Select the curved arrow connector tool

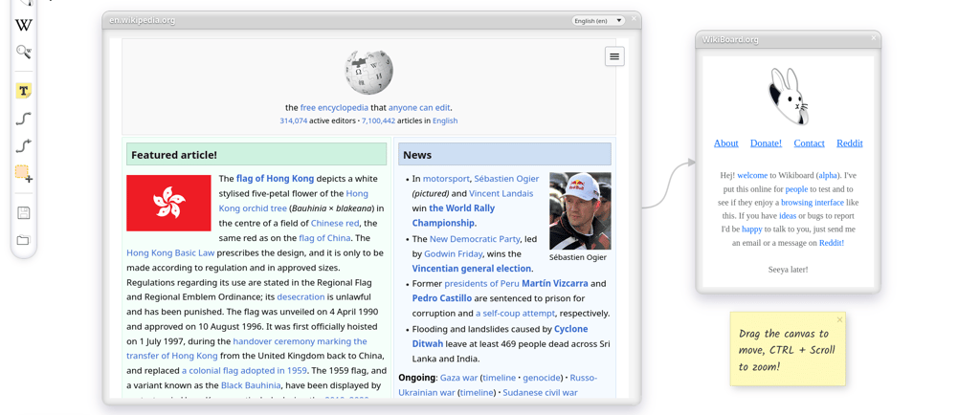click(24, 145)
